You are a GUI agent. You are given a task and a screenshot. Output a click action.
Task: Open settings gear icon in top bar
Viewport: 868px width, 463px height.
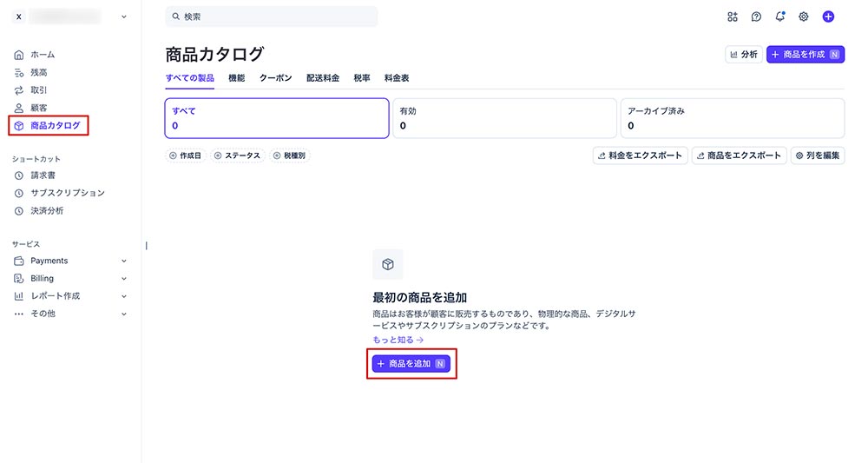point(804,17)
